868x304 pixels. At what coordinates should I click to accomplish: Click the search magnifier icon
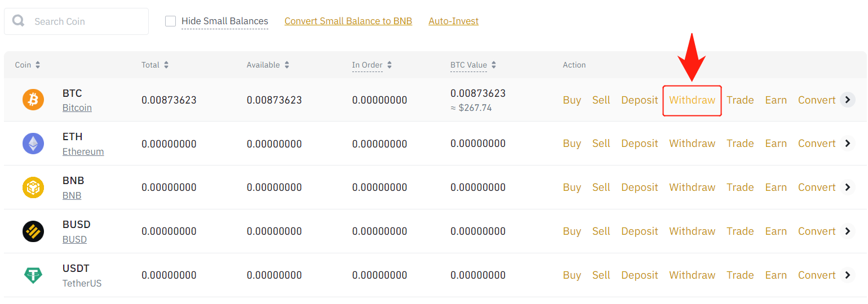tap(19, 21)
